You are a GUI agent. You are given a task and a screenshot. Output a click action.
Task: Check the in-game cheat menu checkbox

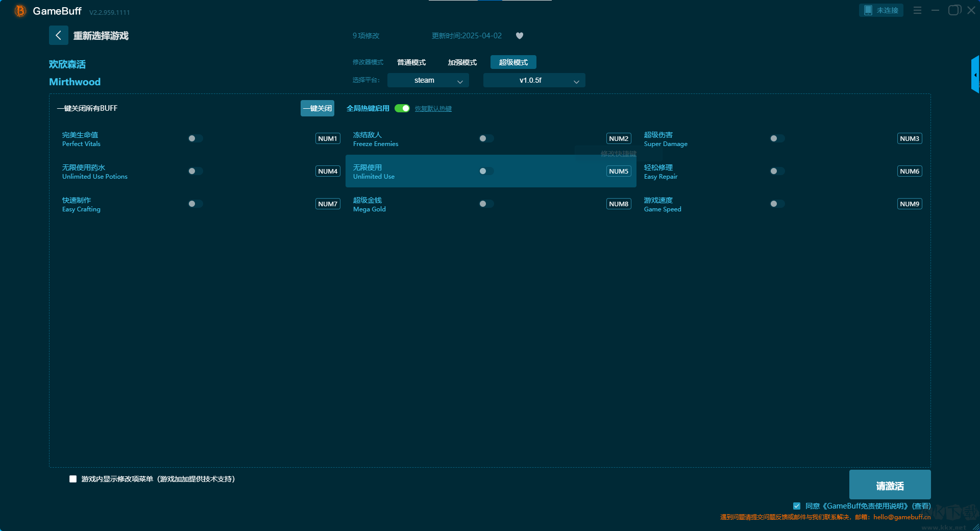[73, 479]
